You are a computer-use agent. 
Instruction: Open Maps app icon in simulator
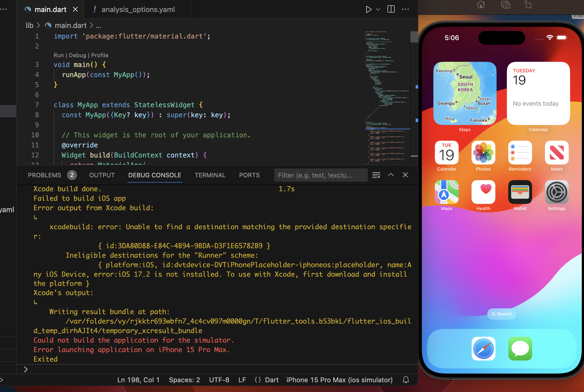[x=446, y=192]
